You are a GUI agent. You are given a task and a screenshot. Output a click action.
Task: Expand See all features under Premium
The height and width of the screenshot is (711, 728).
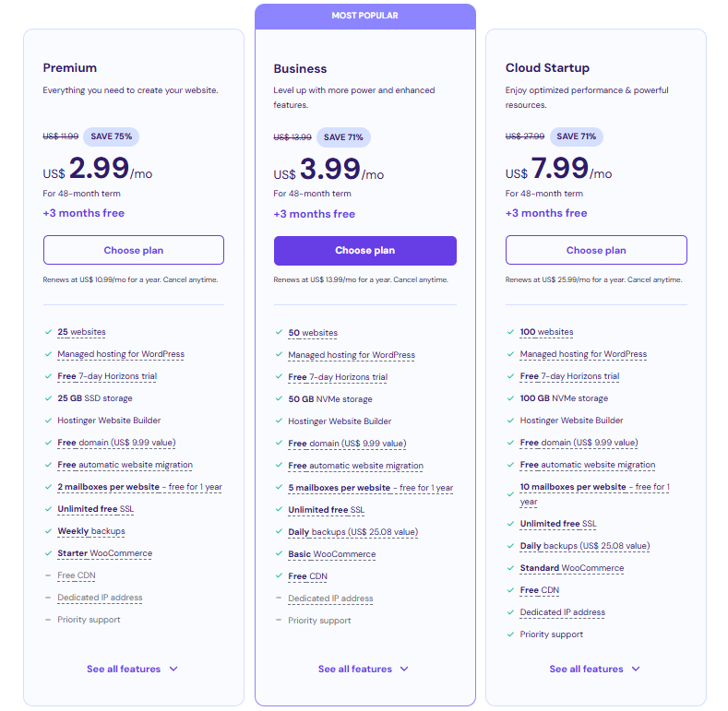pyautogui.click(x=132, y=669)
